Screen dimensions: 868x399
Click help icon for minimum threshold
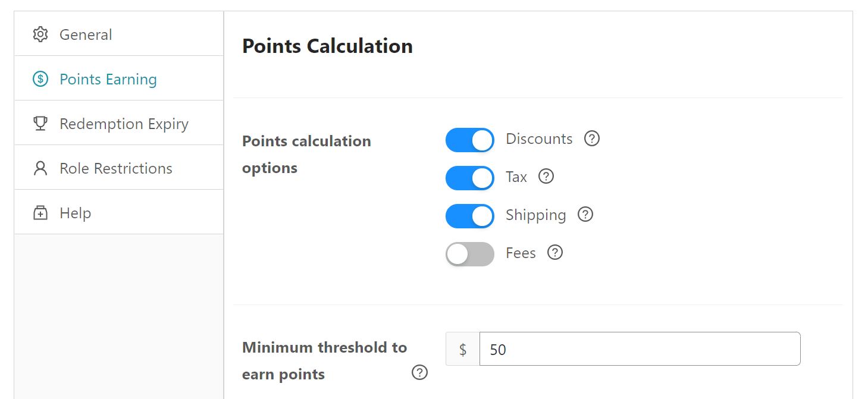point(419,373)
